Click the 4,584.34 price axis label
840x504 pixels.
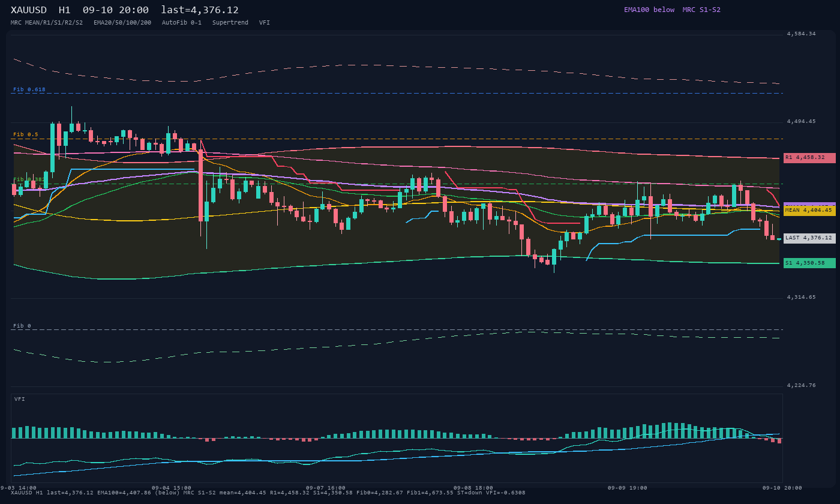pos(802,34)
